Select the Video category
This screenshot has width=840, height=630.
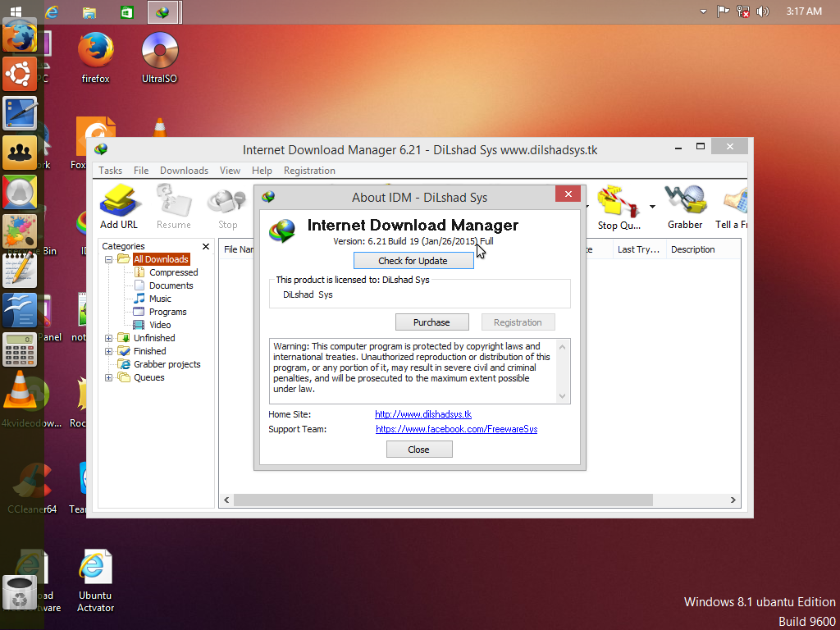tap(160, 325)
